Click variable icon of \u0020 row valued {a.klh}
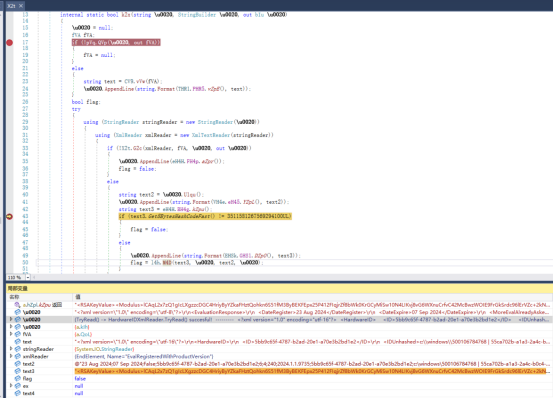 click(17, 327)
